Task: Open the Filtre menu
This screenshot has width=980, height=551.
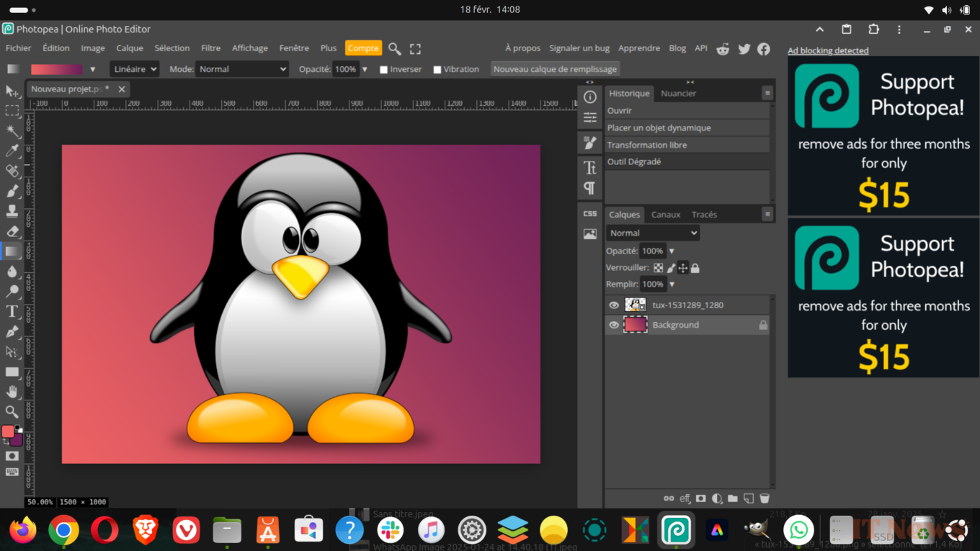Action: [x=211, y=48]
